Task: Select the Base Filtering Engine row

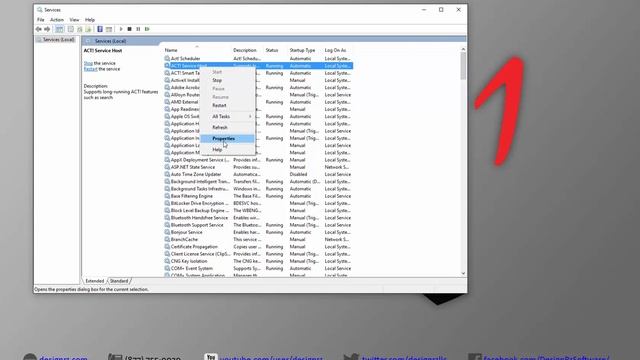Action: click(x=258, y=196)
